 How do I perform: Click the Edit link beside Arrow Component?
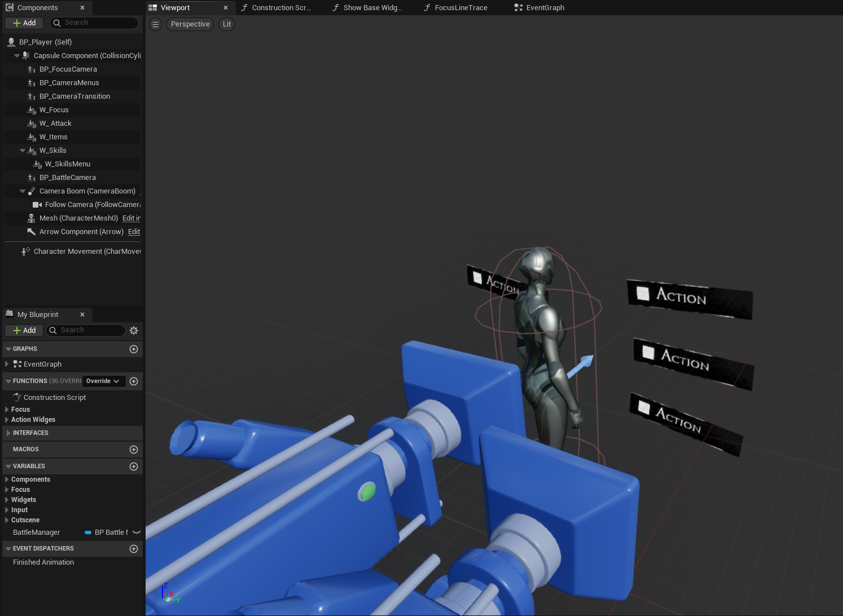tap(134, 232)
